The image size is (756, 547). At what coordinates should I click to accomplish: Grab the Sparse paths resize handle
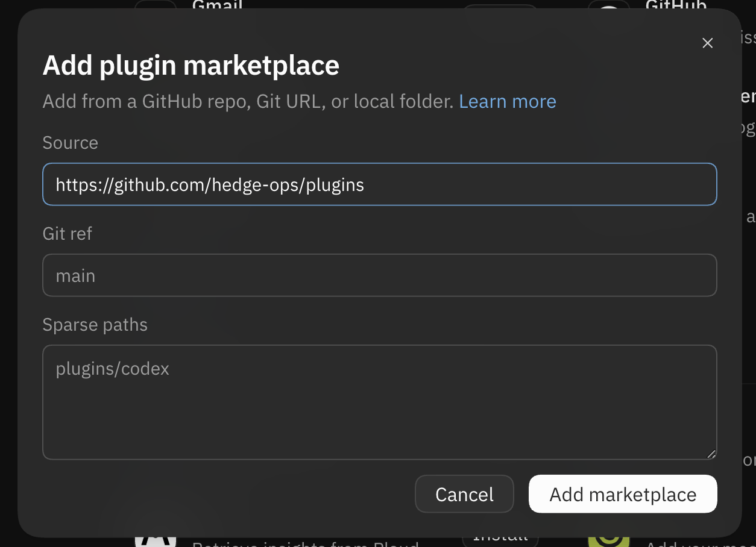point(711,454)
